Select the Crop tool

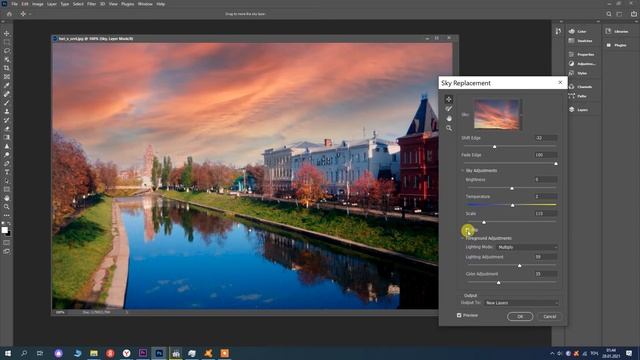click(x=7, y=68)
